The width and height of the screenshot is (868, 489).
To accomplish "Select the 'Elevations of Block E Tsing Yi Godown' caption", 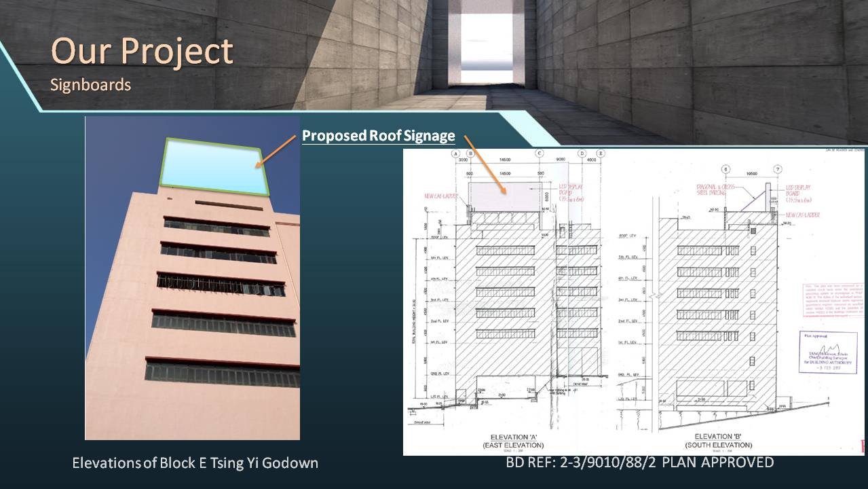I will 195,463.
